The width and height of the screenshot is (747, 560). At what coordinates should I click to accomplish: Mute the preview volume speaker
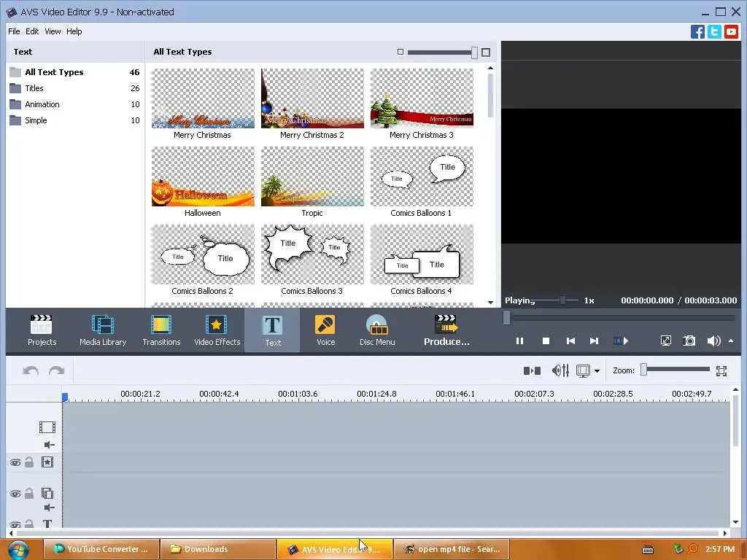coord(713,341)
